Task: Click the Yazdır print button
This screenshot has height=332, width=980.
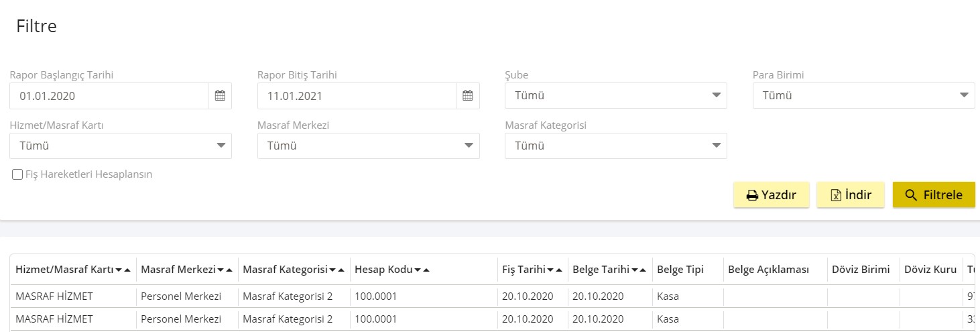Action: (x=772, y=195)
